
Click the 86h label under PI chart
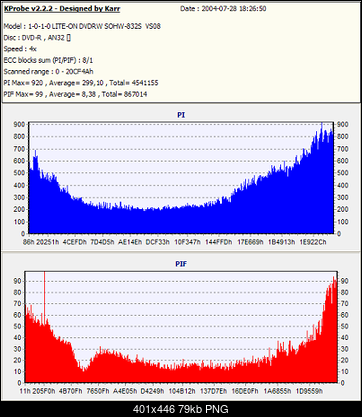29,242
